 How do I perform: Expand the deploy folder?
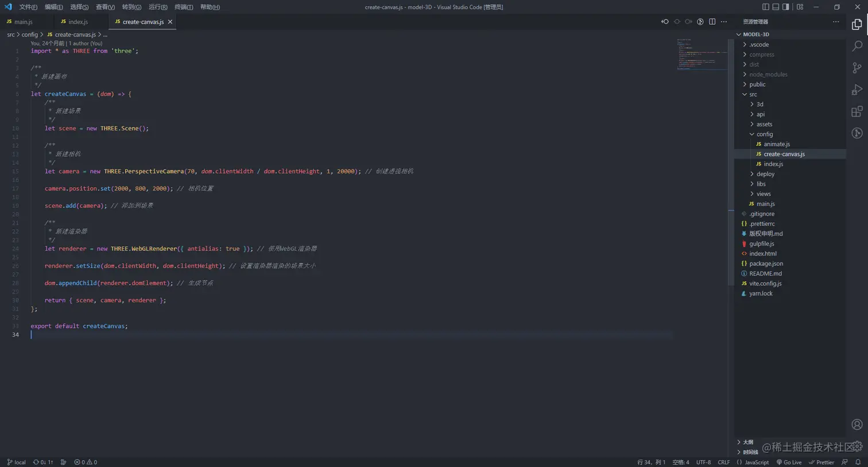pos(790,174)
